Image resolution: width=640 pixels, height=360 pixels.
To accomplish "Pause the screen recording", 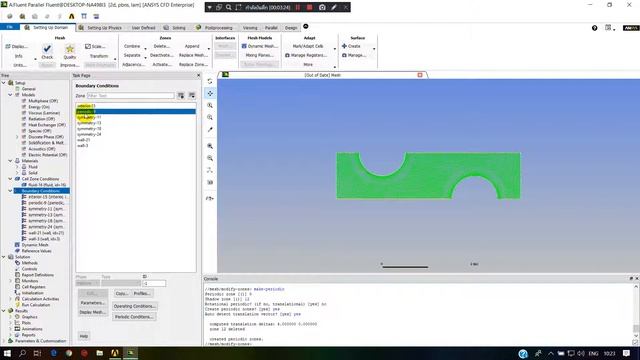I will 298,7.
